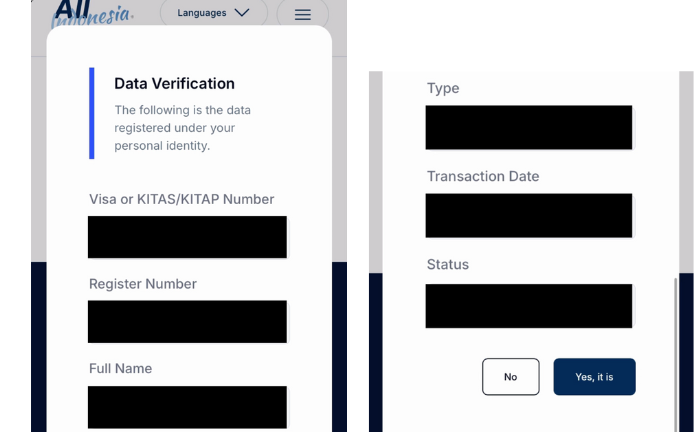Select the Register Number field
694x432 pixels.
[x=187, y=321]
